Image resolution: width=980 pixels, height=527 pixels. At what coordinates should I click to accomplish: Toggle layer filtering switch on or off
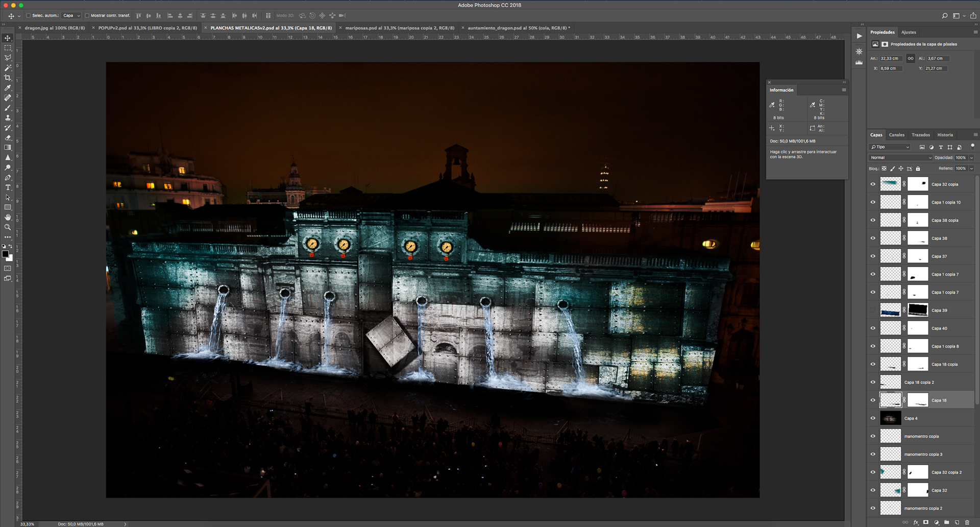click(x=972, y=146)
